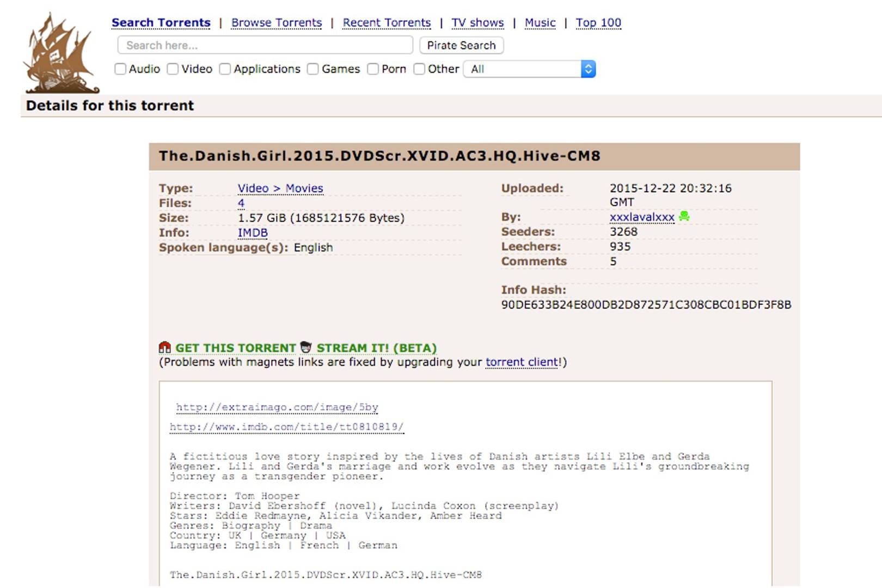
Task: Click the size value 1.57 GiB
Action: [x=321, y=218]
